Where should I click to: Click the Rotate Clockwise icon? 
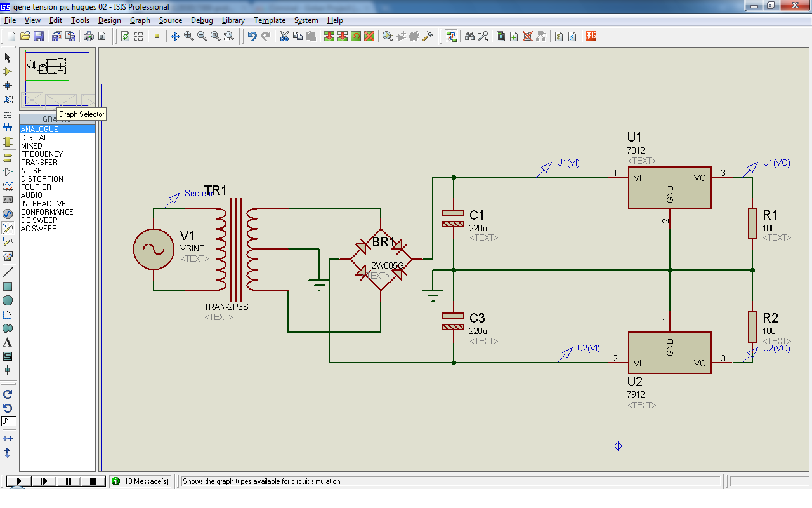(8, 394)
